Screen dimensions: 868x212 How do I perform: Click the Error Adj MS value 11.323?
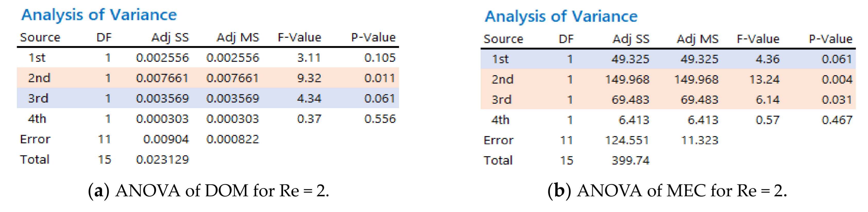(x=700, y=140)
